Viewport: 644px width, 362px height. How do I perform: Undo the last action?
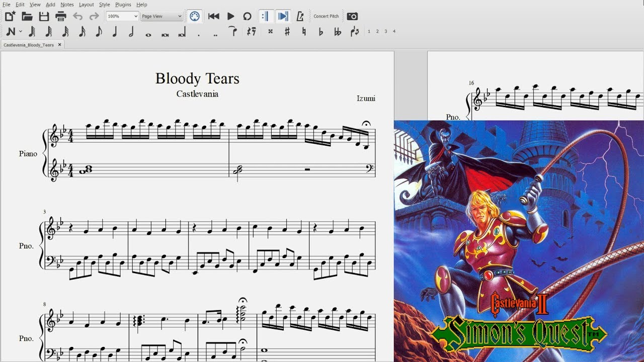[x=77, y=16]
